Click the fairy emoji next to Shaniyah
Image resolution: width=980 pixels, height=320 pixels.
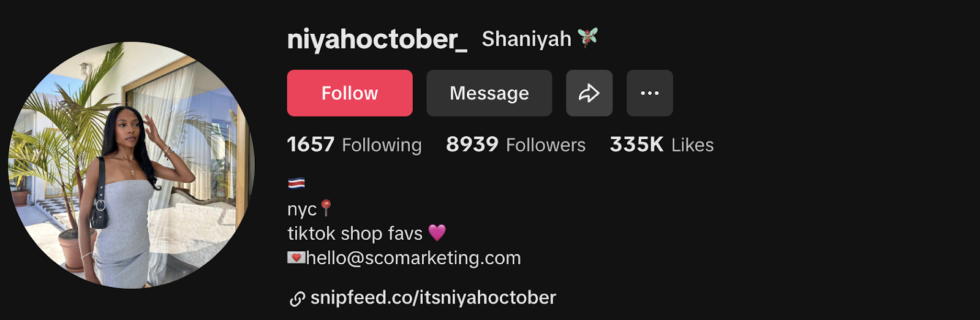[587, 38]
